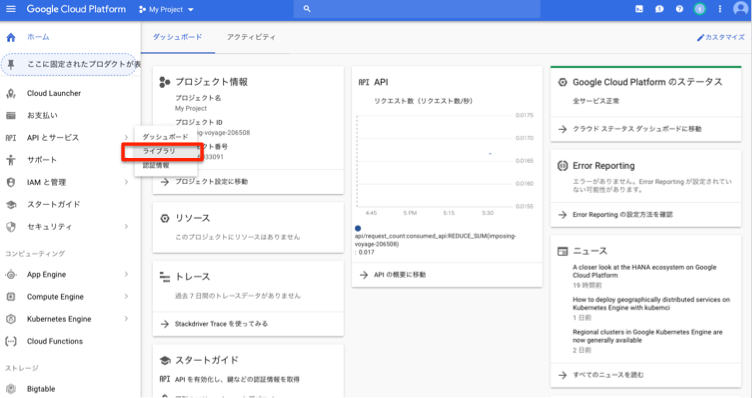Click the support person icon beside サポート
This screenshot has width=752, height=398.
coord(11,160)
